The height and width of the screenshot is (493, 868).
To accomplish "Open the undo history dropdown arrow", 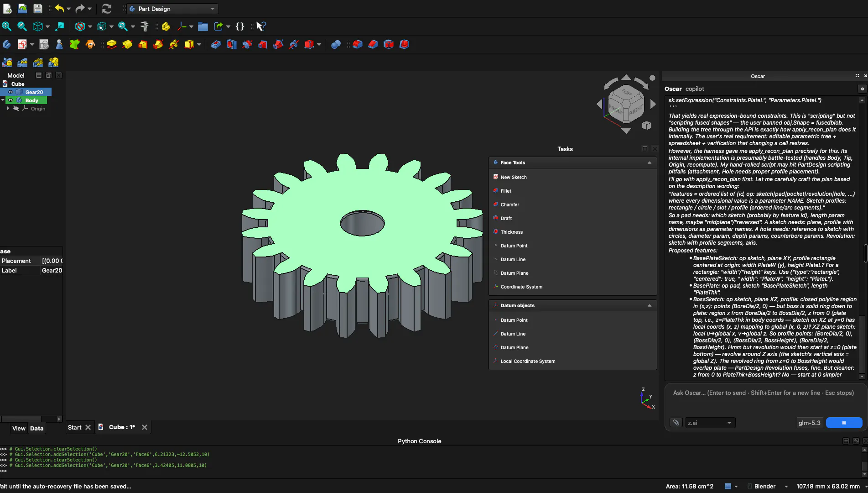I will point(69,9).
